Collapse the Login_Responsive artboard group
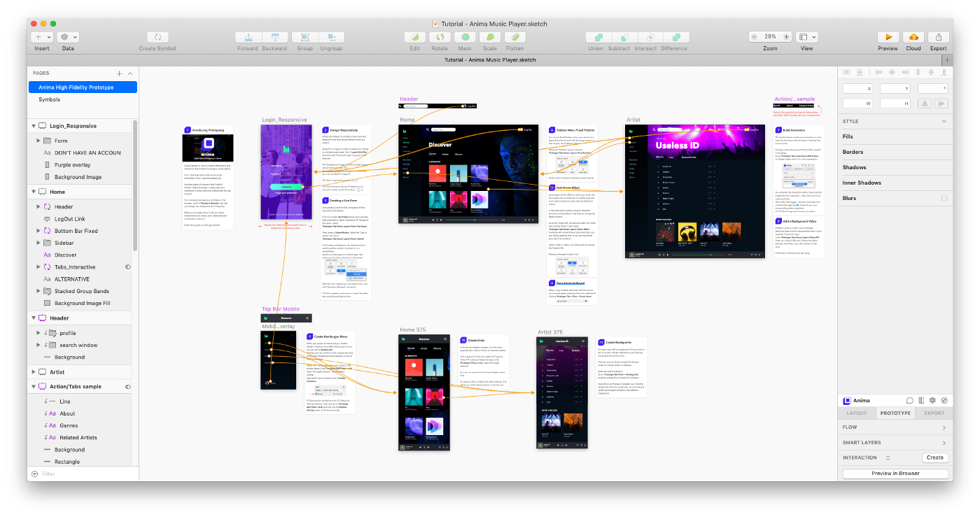980x517 pixels. coord(33,126)
